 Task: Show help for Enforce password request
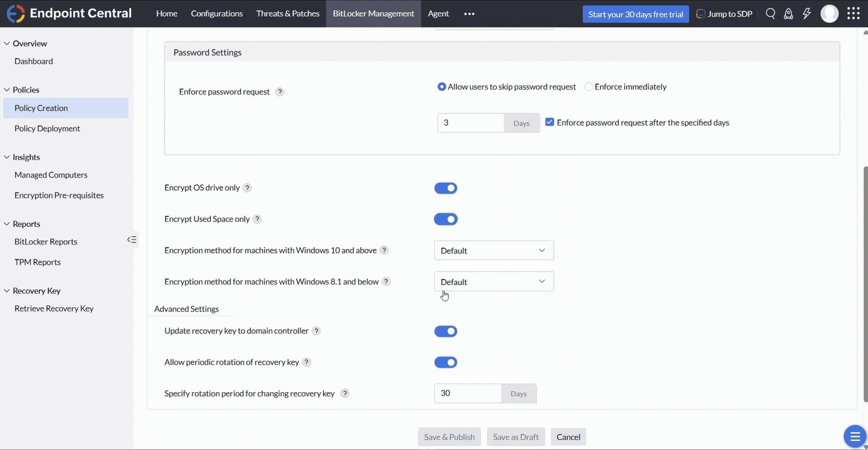[280, 92]
